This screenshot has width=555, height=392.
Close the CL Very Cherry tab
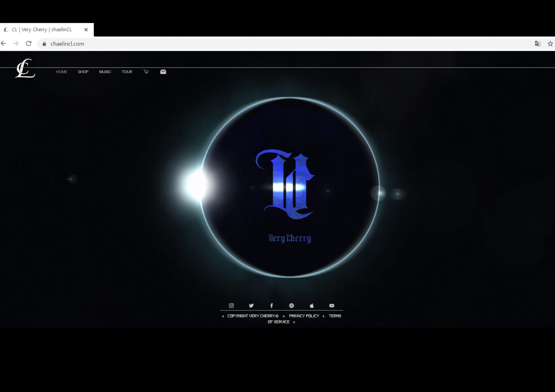tap(86, 29)
